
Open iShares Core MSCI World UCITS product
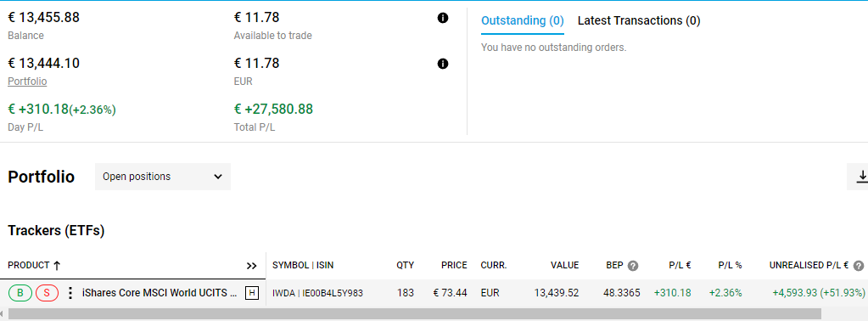[160, 293]
